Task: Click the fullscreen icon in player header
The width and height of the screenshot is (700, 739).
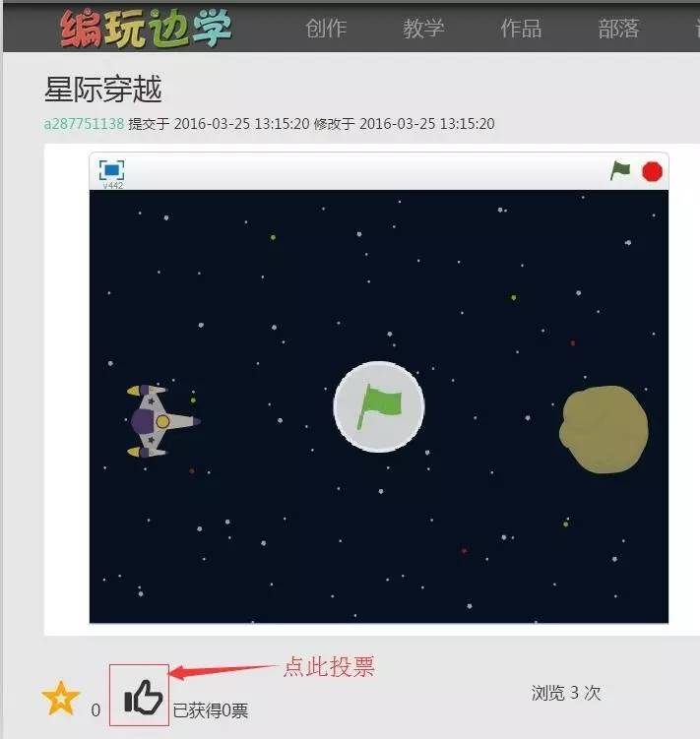Action: 112,170
